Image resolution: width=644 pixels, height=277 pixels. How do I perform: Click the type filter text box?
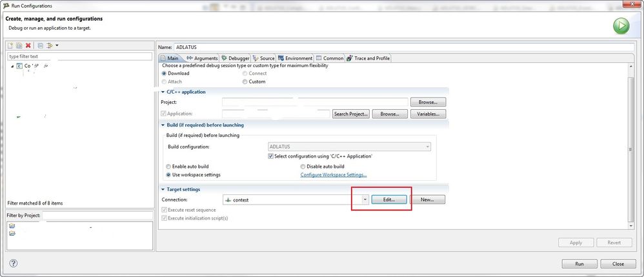pos(80,56)
